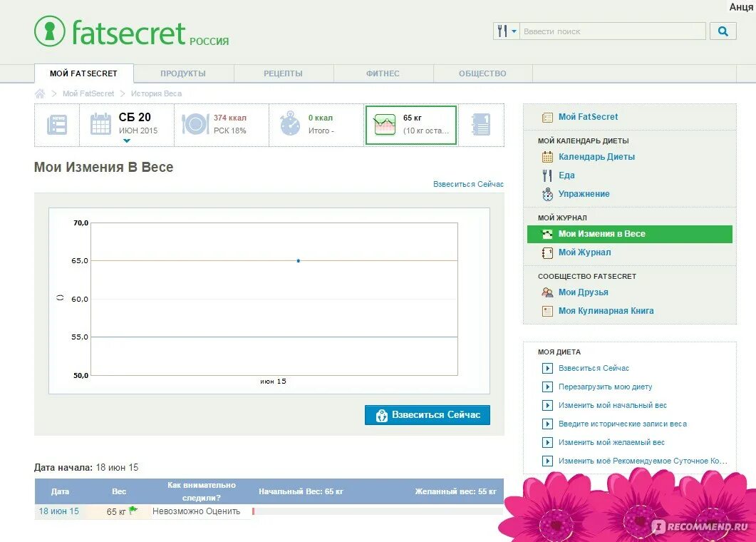The width and height of the screenshot is (756, 542).
Task: Open Мои Друзья sidebar link
Action: 583,292
